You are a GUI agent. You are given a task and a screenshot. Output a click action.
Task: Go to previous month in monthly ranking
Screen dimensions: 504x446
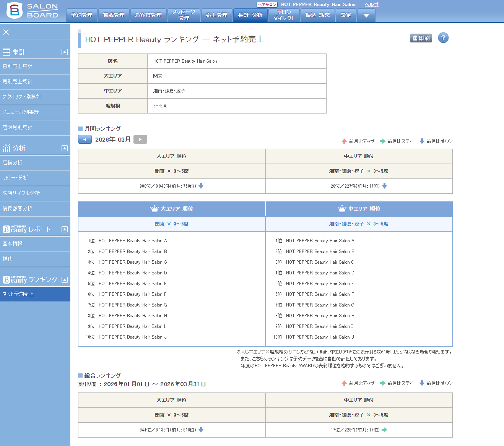tap(85, 139)
